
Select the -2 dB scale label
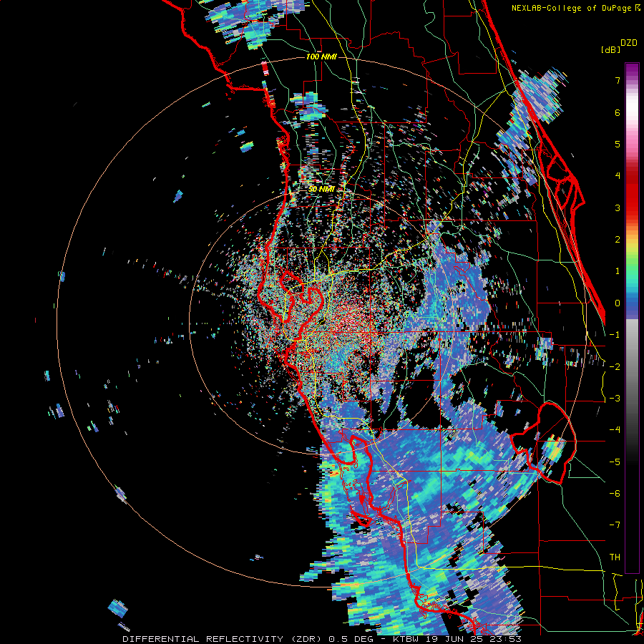point(615,367)
